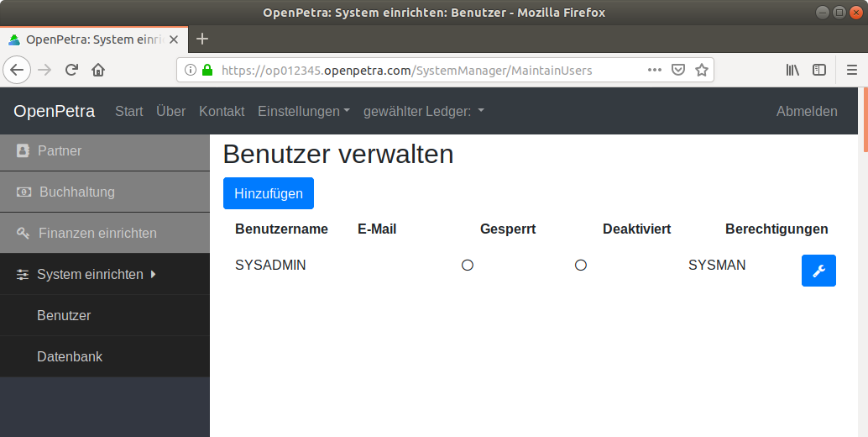
Task: Click the Benutzer verwalten heading
Action: 338,154
